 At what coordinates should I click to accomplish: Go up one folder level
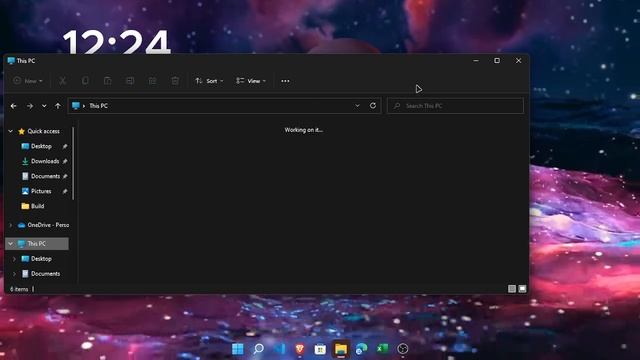click(58, 106)
